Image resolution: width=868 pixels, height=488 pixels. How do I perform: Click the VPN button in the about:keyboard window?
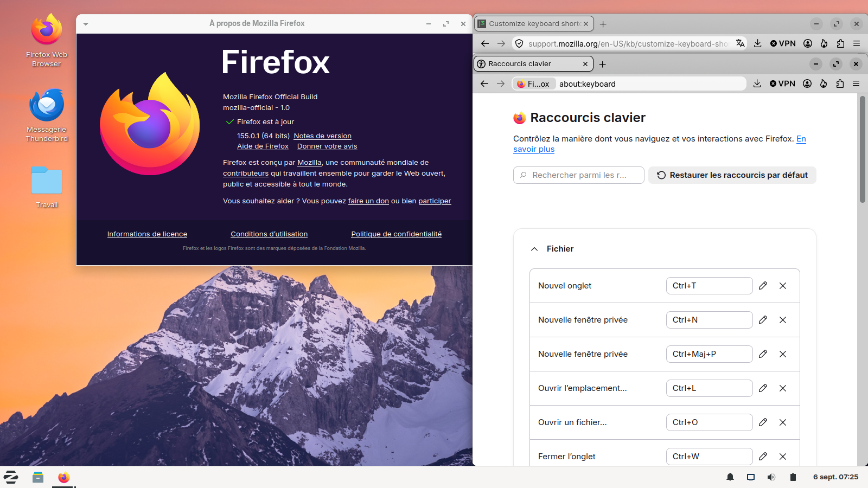782,84
